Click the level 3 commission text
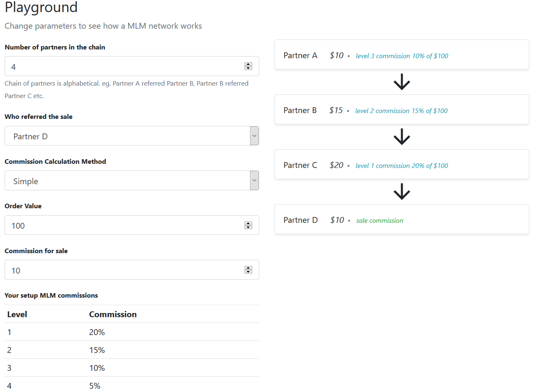 coord(402,56)
